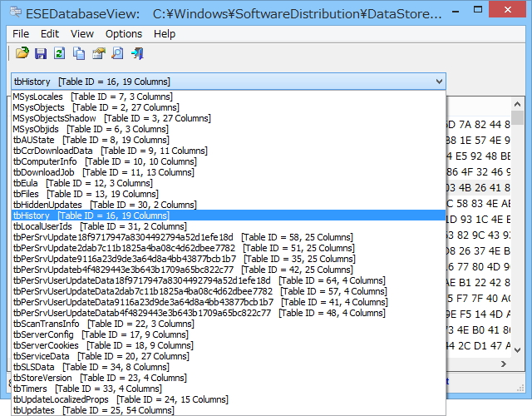Select tbPerSrvUpdate2dab7… Table ID 51 entry
532x416 pixels.
point(229,248)
